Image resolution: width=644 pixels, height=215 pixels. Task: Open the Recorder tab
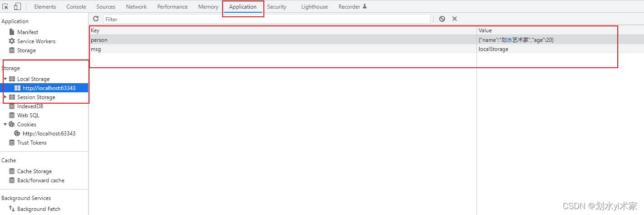pyautogui.click(x=352, y=7)
